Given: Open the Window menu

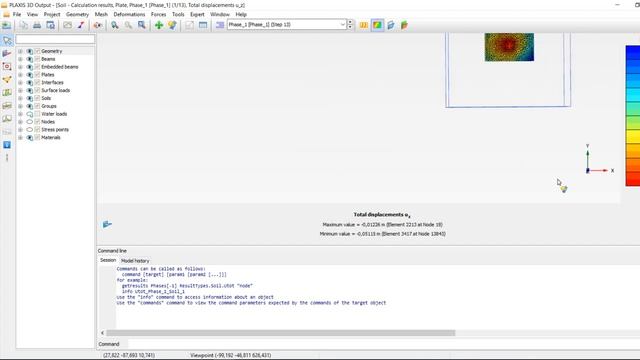Looking at the screenshot, I should tap(220, 14).
